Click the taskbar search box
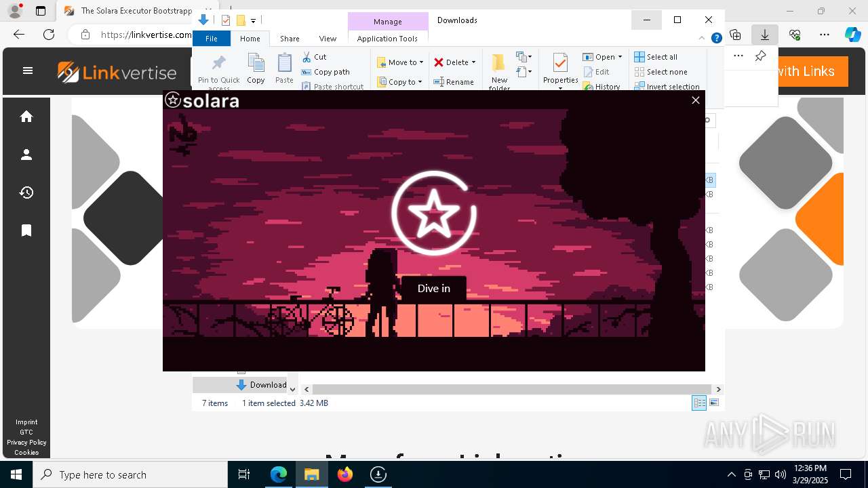This screenshot has height=488, width=868. tap(130, 474)
